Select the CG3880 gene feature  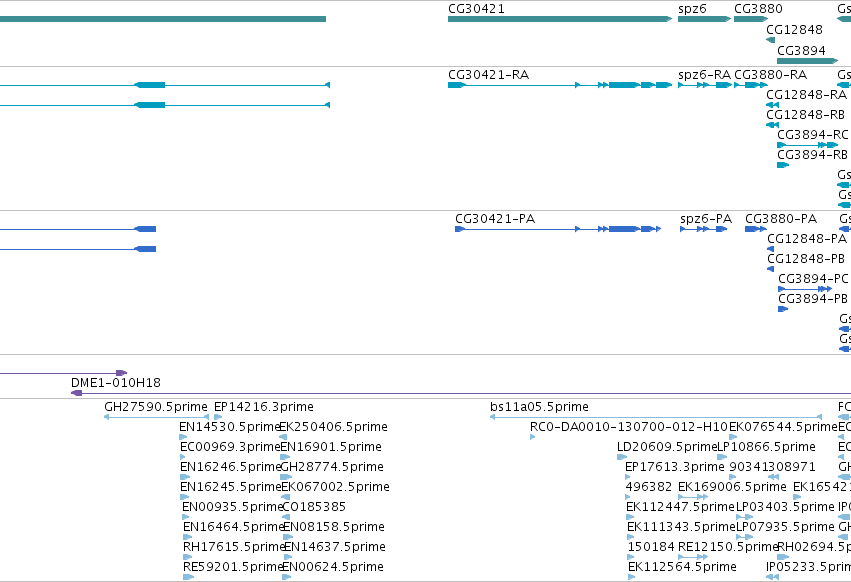751,19
